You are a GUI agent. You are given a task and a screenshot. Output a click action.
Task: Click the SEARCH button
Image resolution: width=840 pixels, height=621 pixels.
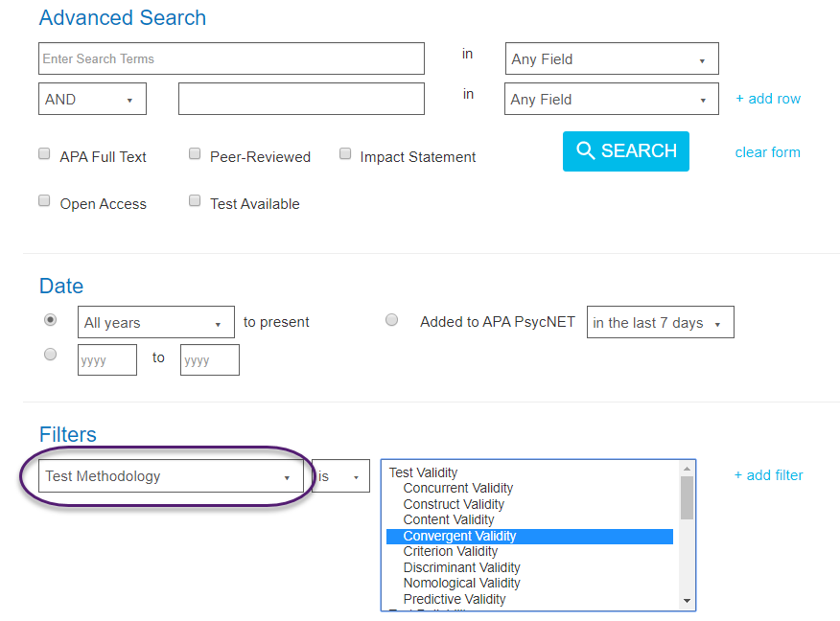pos(626,151)
